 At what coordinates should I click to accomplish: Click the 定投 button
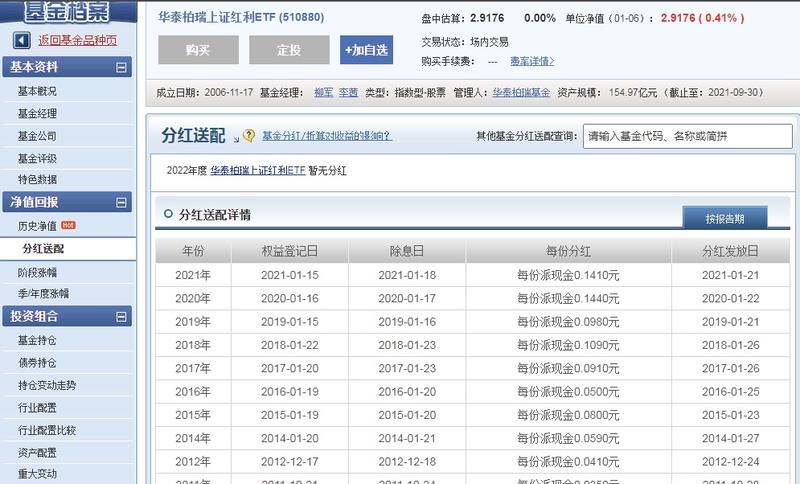tap(289, 50)
